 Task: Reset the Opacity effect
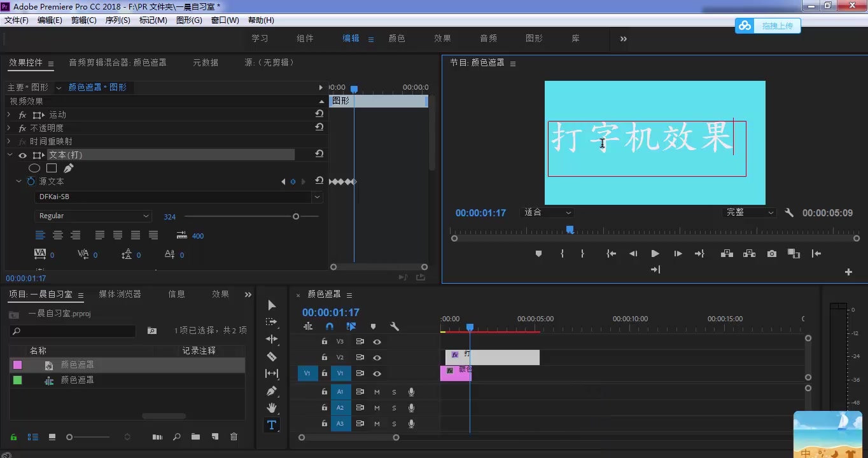[319, 127]
